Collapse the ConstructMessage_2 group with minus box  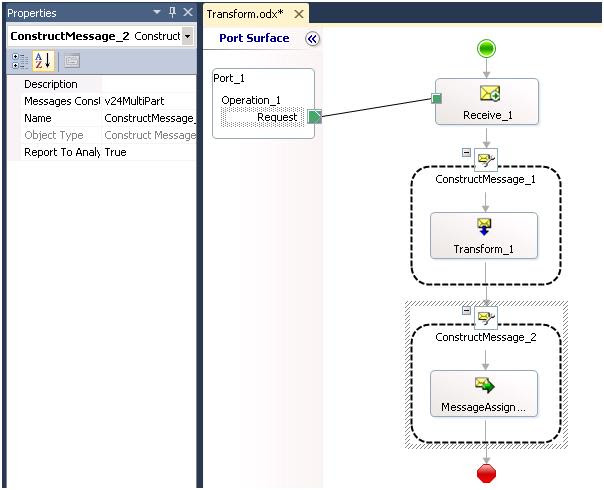(x=466, y=310)
